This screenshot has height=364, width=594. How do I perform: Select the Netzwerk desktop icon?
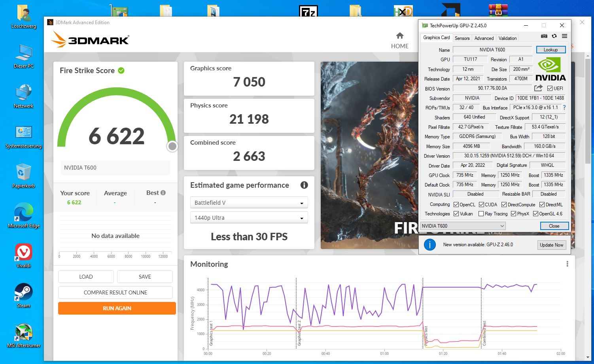pos(24,96)
